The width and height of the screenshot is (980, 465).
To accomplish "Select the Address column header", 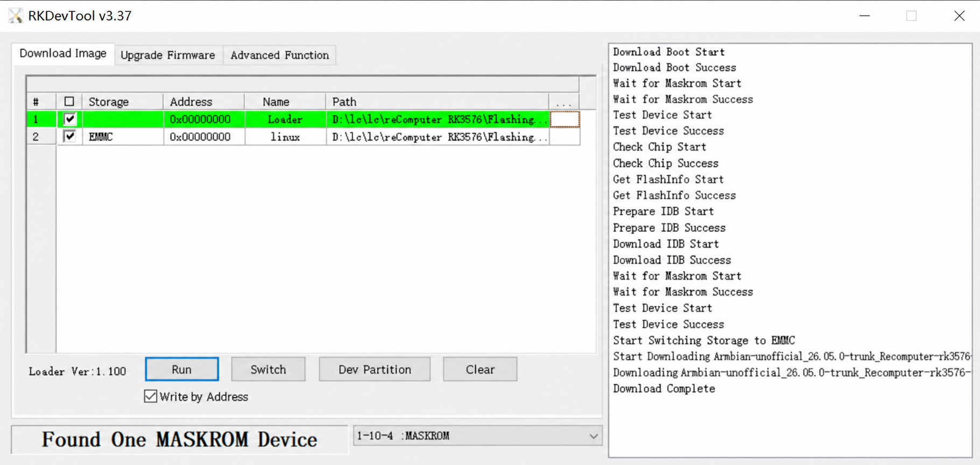I will pyautogui.click(x=204, y=102).
